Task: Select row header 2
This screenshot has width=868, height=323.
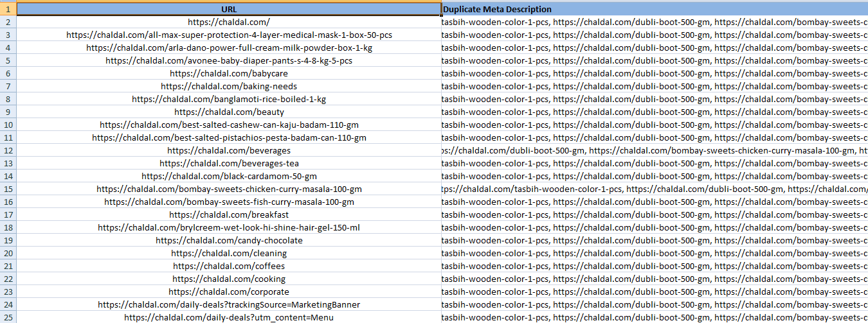Action: [x=8, y=22]
